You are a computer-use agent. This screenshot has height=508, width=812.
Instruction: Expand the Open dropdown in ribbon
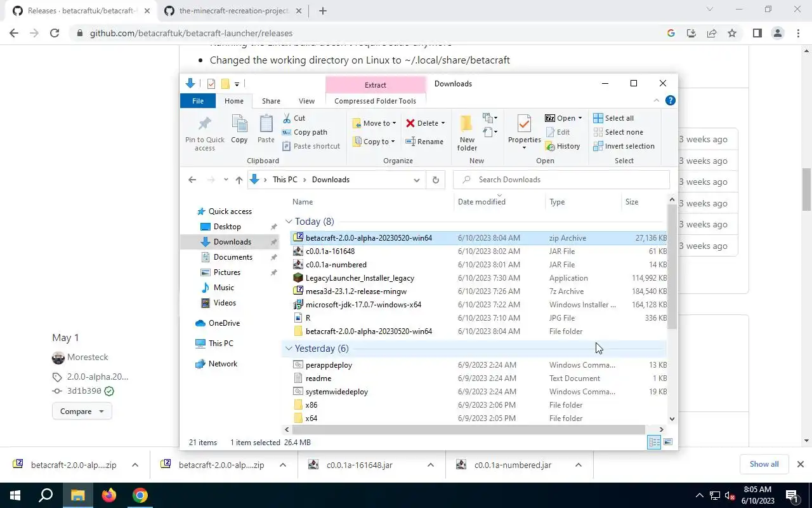[x=580, y=118]
